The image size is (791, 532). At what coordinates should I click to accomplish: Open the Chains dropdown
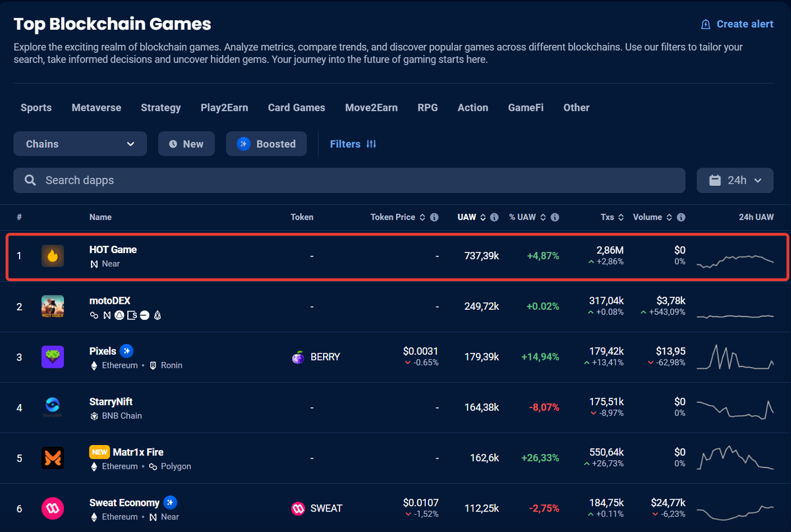point(80,144)
